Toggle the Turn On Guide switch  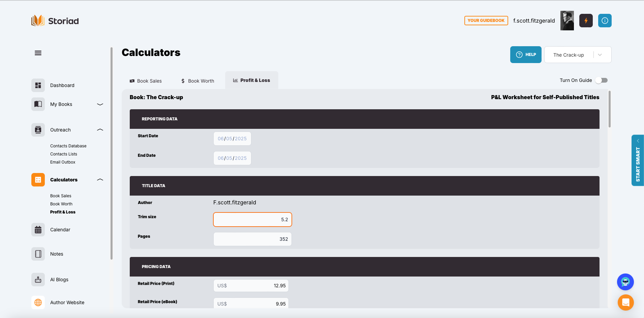coord(602,80)
